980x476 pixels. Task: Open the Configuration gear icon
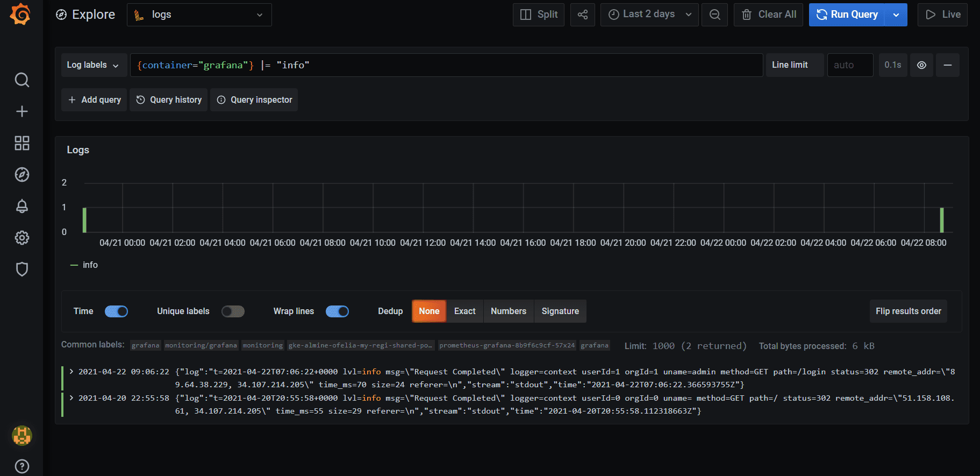click(22, 238)
